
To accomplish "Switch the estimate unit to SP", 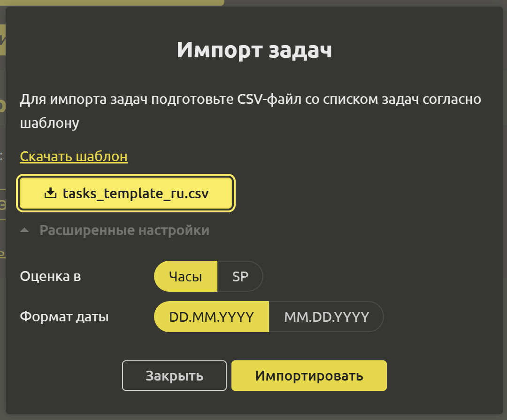I will (240, 277).
